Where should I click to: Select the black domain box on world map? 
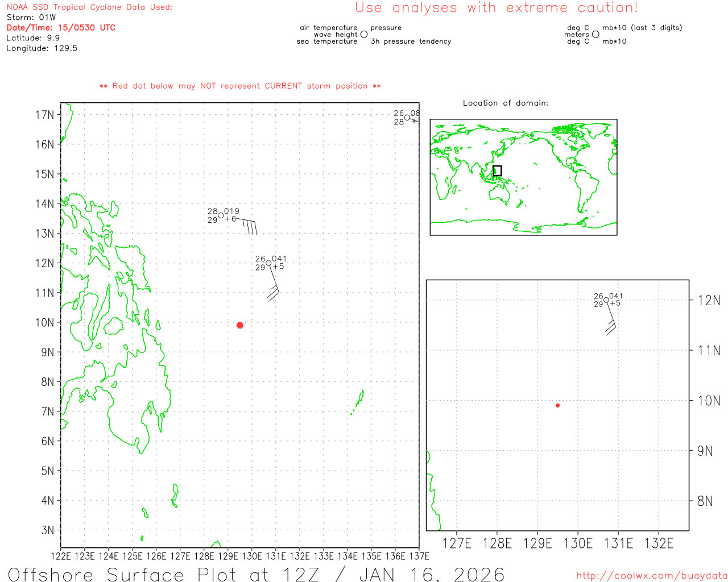[497, 171]
